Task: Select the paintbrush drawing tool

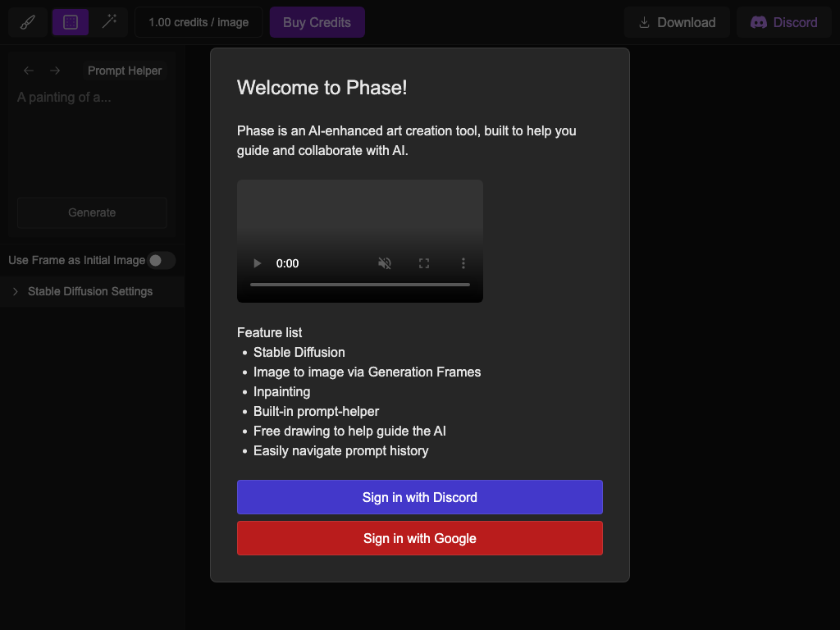Action: tap(28, 22)
